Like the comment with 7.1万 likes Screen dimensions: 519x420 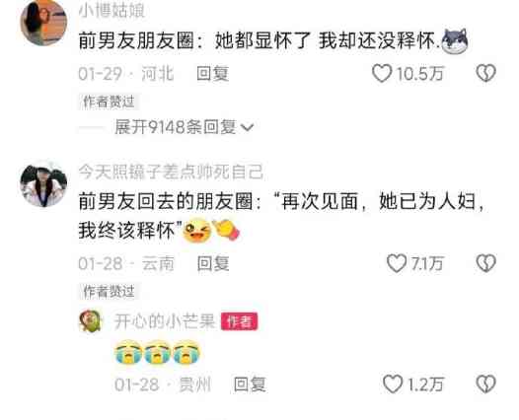[397, 263]
